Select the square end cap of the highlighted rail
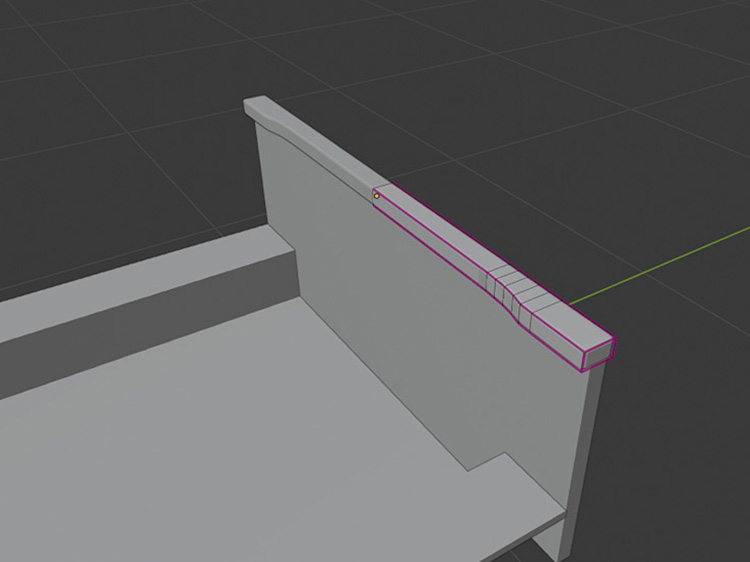750x562 pixels. 597,355
